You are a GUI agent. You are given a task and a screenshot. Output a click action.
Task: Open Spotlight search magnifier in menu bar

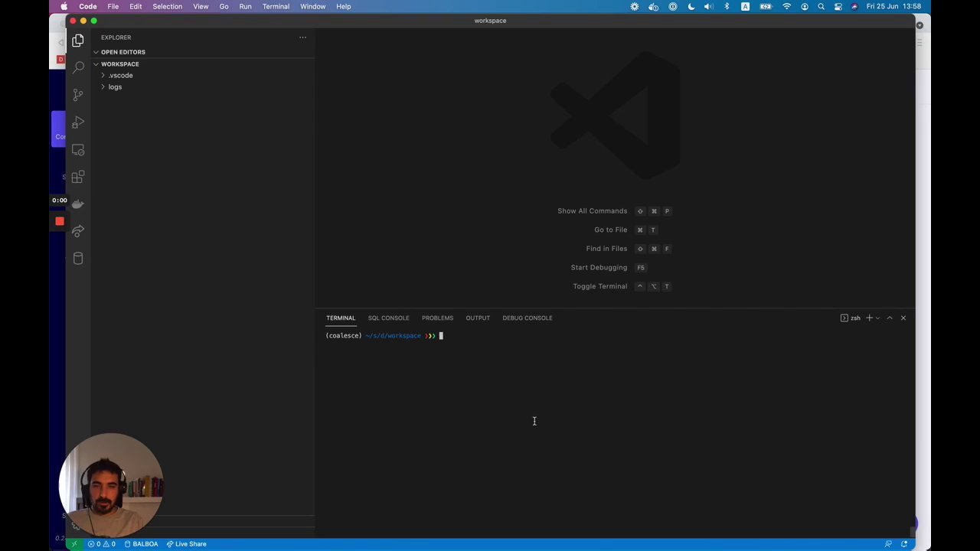pos(821,7)
